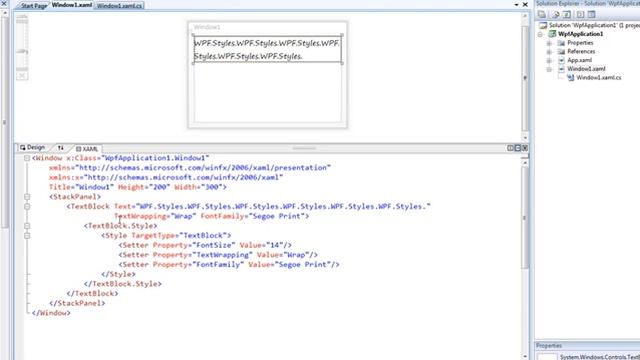Click the Title="Window1" attribute text
This screenshot has width=640, height=360.
81,187
